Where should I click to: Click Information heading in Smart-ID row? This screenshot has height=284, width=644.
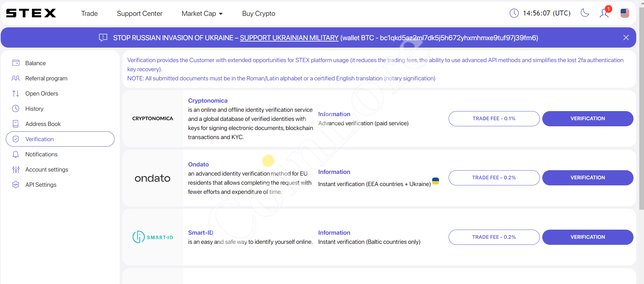coord(334,233)
